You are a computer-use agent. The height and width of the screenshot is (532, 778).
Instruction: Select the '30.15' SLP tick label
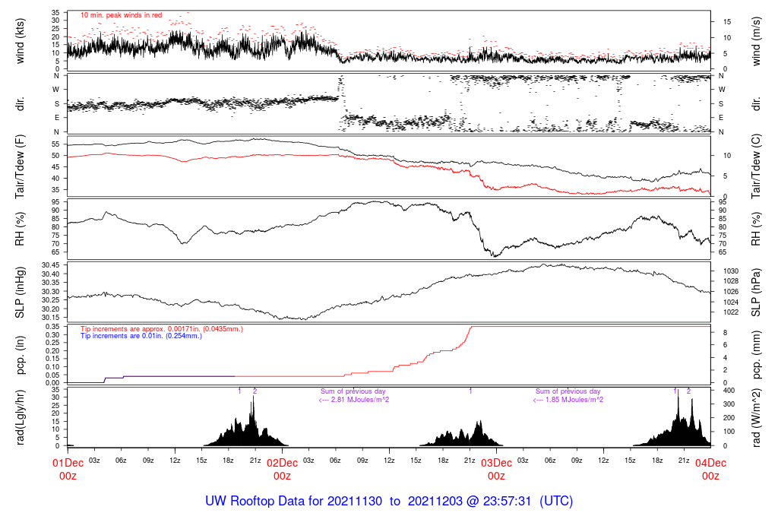[x=51, y=317]
